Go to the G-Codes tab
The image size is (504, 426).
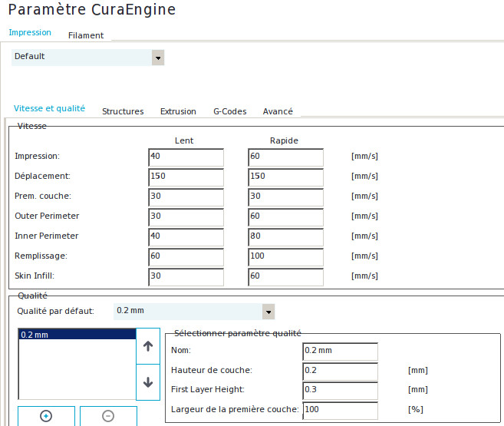click(x=230, y=111)
